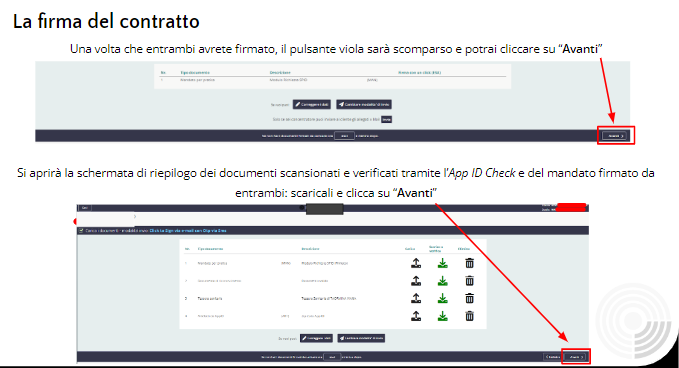Click the small Invia button after attachments note
679x368 pixels.
pyautogui.click(x=386, y=119)
